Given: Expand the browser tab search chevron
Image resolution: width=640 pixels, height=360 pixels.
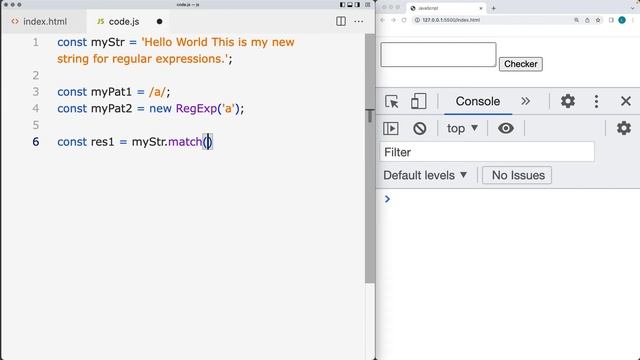Looking at the screenshot, I should 632,8.
